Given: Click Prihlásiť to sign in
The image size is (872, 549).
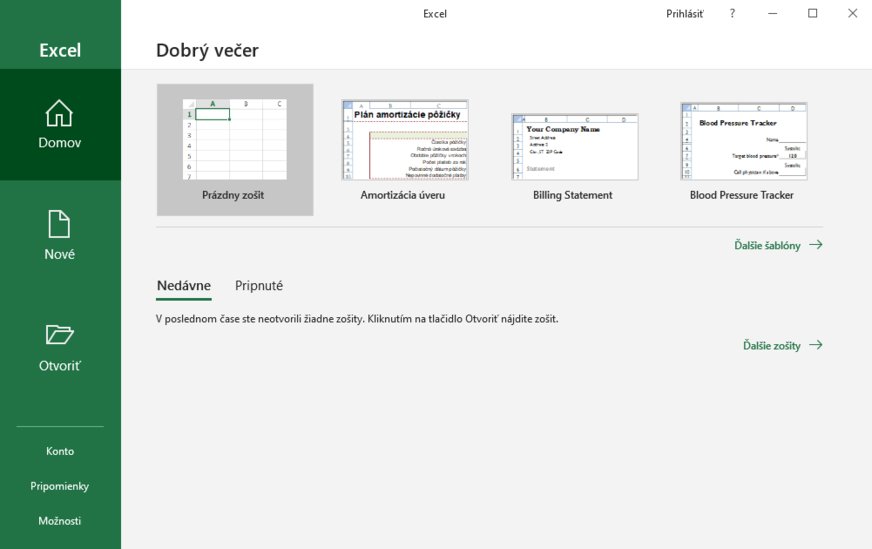Looking at the screenshot, I should point(684,13).
